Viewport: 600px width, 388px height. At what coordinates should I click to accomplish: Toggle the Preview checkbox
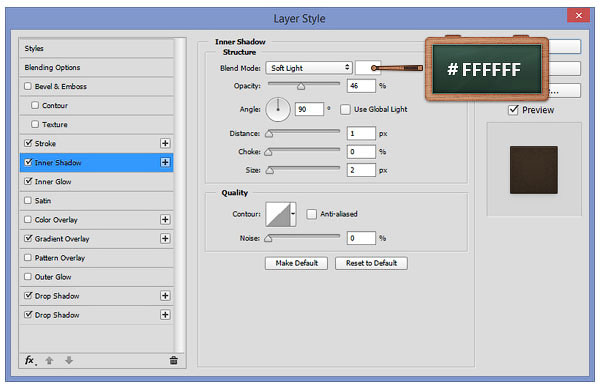pos(513,110)
